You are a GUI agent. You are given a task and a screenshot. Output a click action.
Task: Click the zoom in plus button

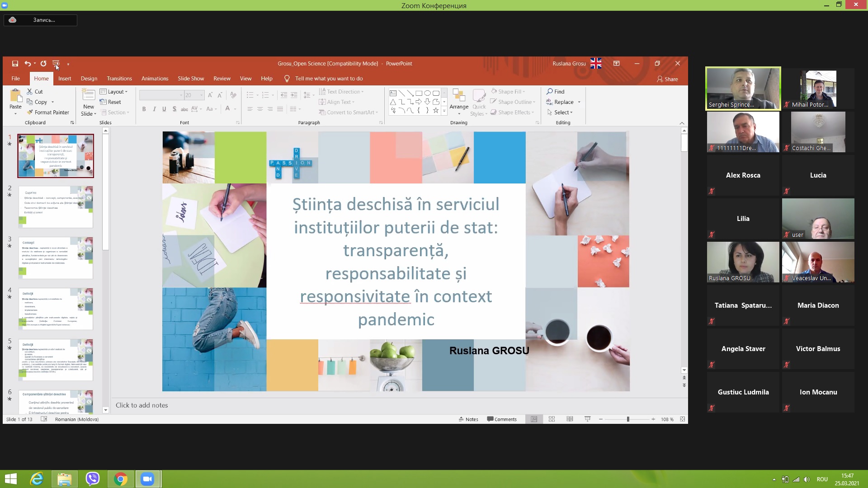pos(653,419)
